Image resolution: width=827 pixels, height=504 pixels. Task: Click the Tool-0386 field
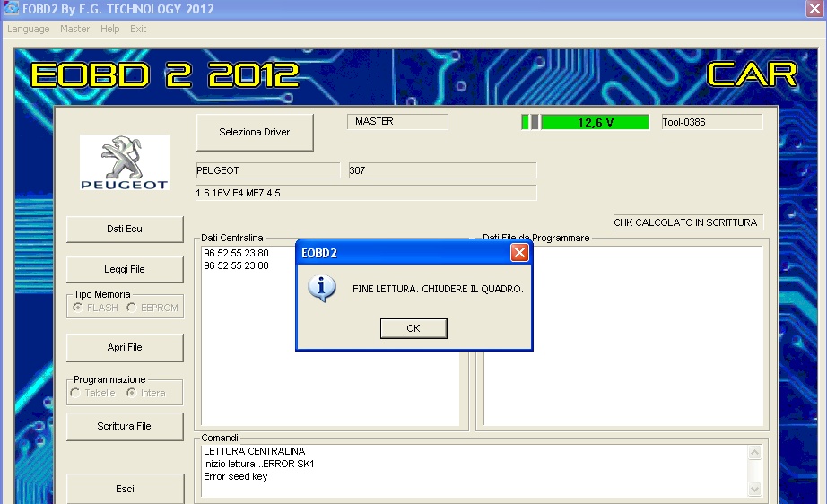(x=712, y=122)
